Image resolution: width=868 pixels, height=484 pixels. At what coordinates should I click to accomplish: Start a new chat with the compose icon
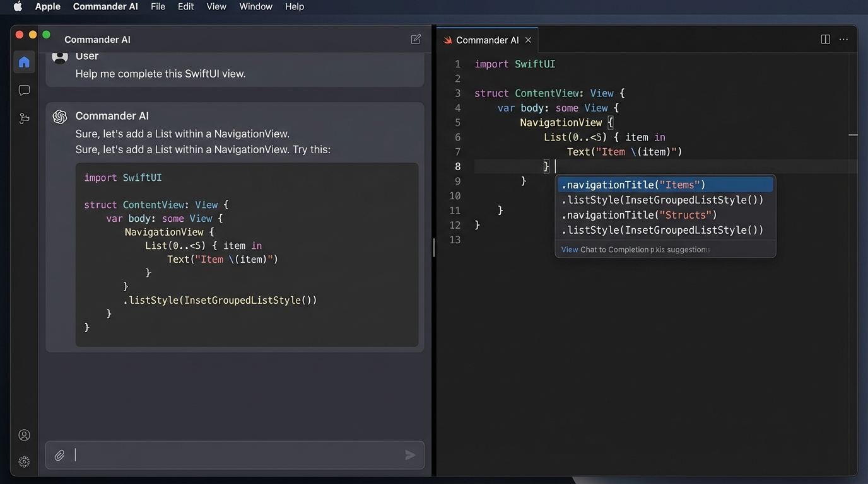point(416,38)
